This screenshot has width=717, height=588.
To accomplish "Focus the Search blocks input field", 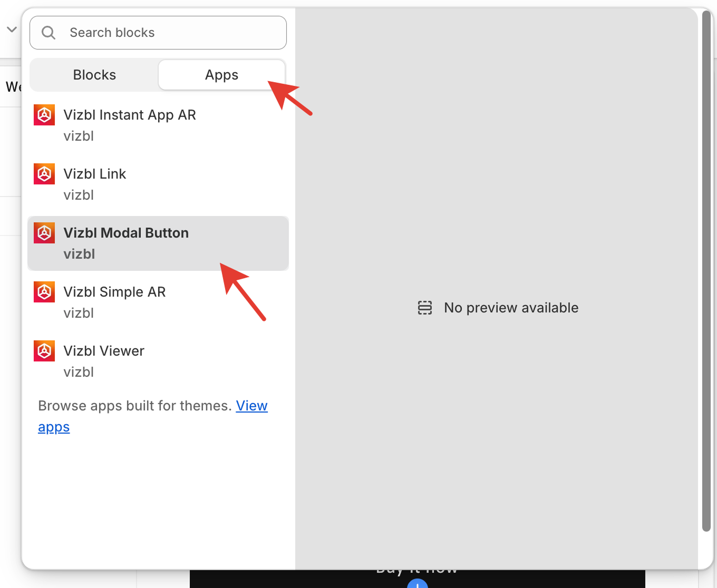I will coord(158,33).
